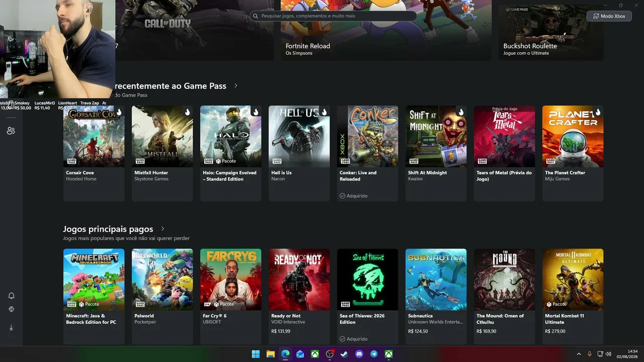Click the 'Skystone Games' publisher text
The image size is (644, 362).
151,179
